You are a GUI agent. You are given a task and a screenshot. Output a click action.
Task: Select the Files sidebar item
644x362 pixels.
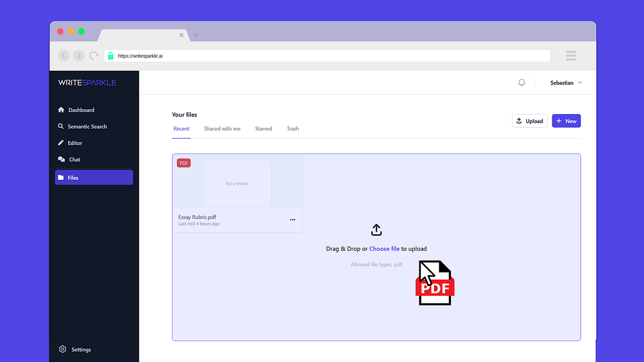[x=94, y=177]
